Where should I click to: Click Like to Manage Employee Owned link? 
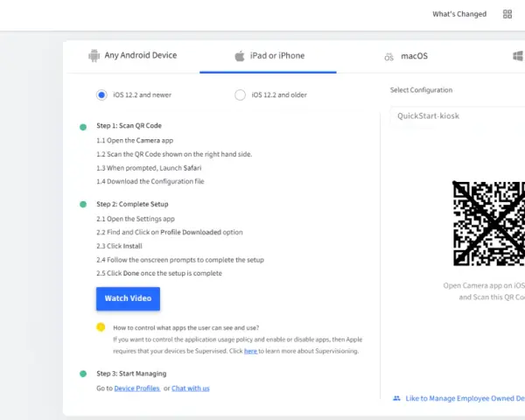click(x=465, y=398)
